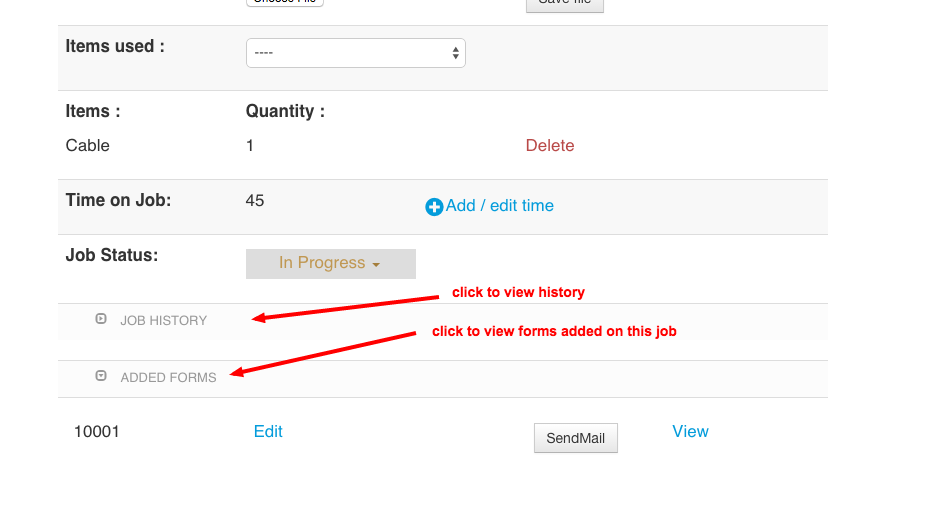Click the Cable quantity value 1
The image size is (933, 512).
pos(250,146)
